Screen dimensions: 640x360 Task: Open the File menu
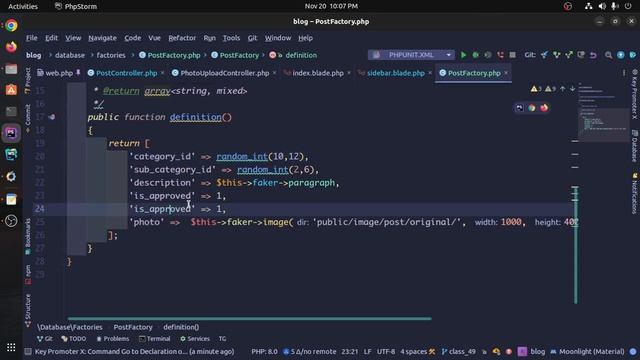coord(31,38)
